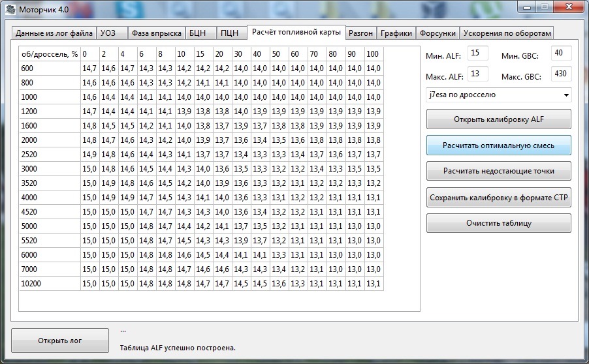Click cell 14,7 in 600 row, column 0
The width and height of the screenshot is (589, 364).
coord(90,68)
